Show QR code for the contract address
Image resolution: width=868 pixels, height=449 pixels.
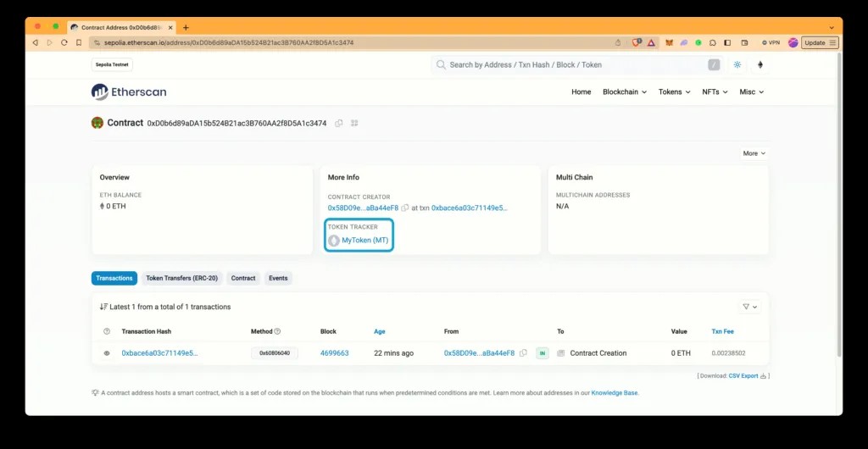(354, 123)
